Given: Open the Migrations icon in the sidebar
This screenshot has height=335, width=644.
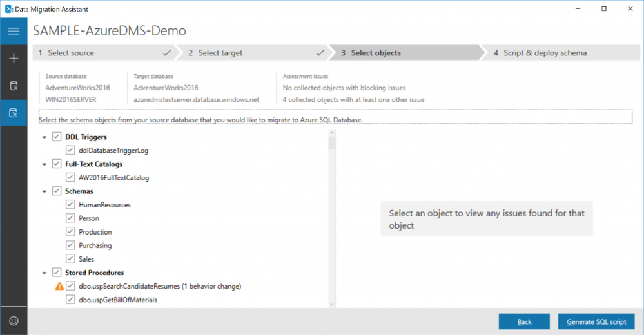Looking at the screenshot, I should [x=14, y=113].
